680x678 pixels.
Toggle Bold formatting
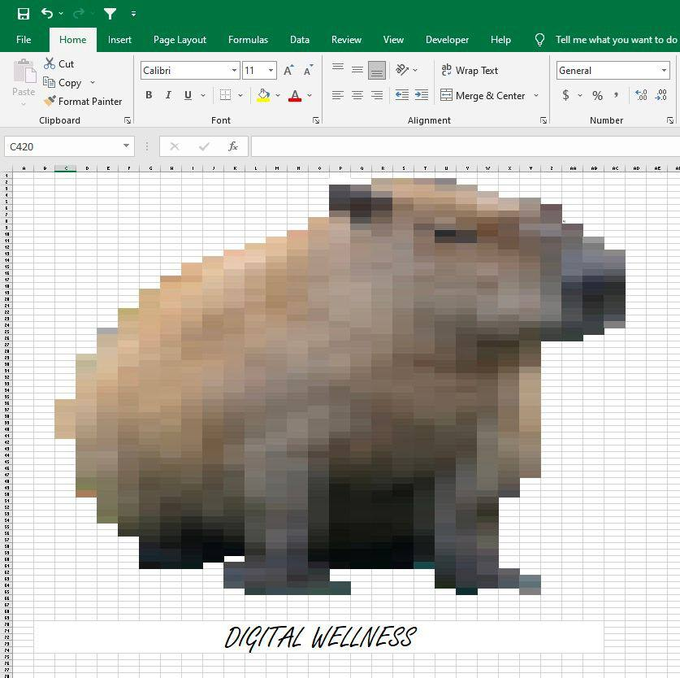click(x=149, y=95)
